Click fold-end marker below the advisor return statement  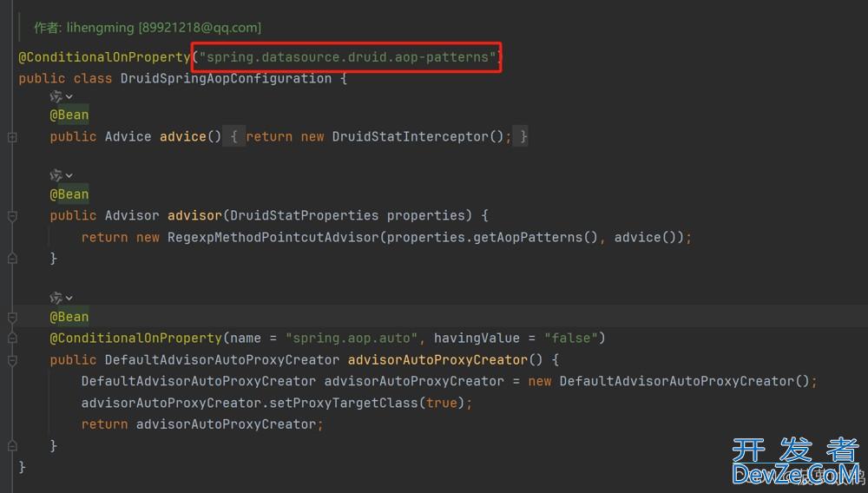[x=12, y=259]
